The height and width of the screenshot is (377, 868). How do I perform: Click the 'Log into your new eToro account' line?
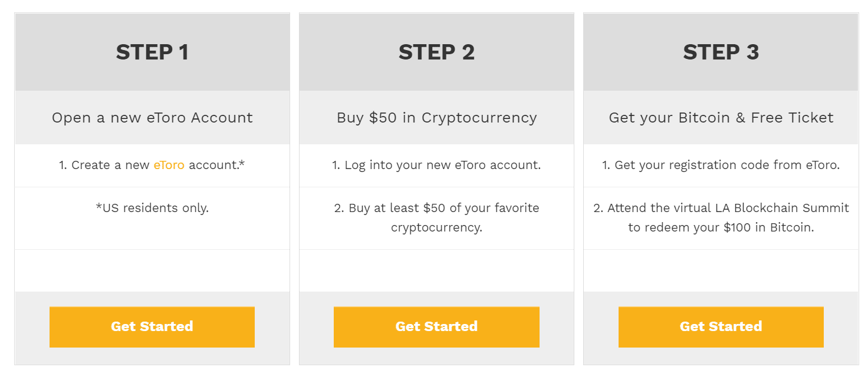coord(436,165)
